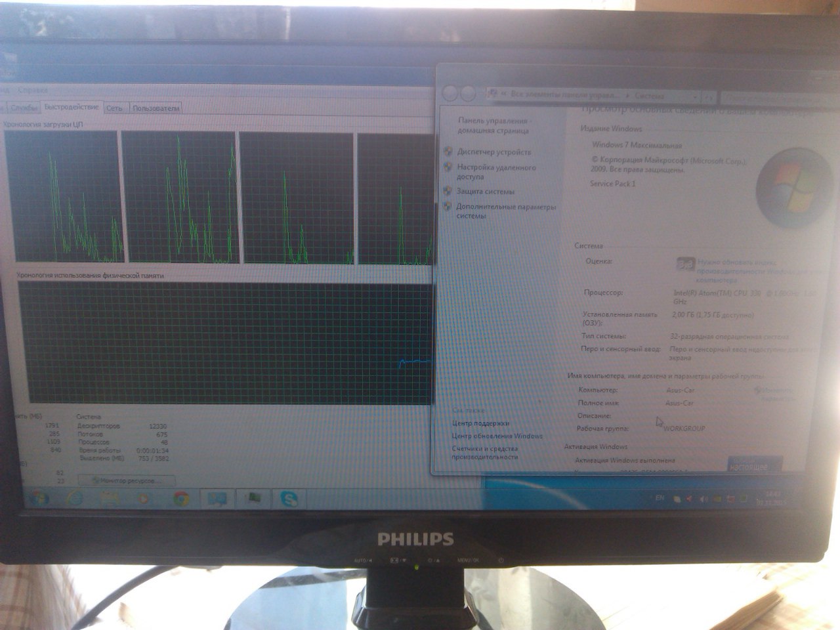
Task: Click the shield icon beside Защита системы
Action: click(x=448, y=192)
